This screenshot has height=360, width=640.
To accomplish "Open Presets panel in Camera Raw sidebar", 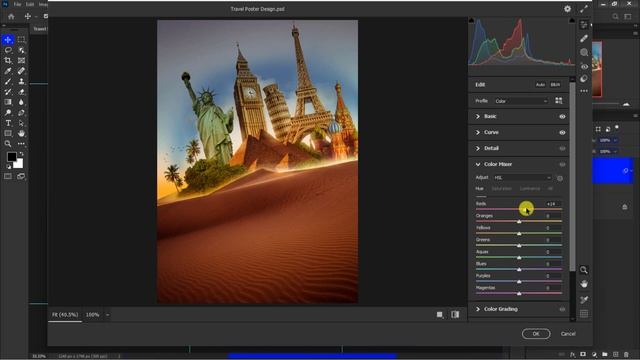I will pyautogui.click(x=584, y=79).
